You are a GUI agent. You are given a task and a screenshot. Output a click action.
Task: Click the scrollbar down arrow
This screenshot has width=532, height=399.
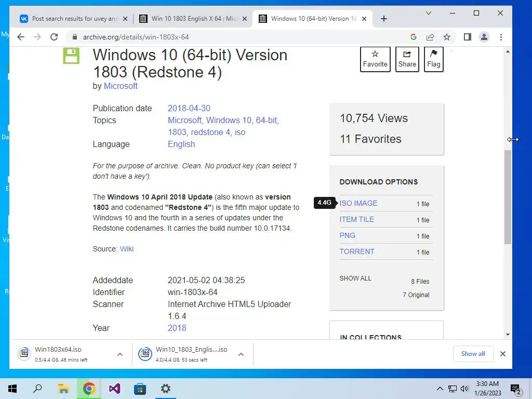pos(508,335)
